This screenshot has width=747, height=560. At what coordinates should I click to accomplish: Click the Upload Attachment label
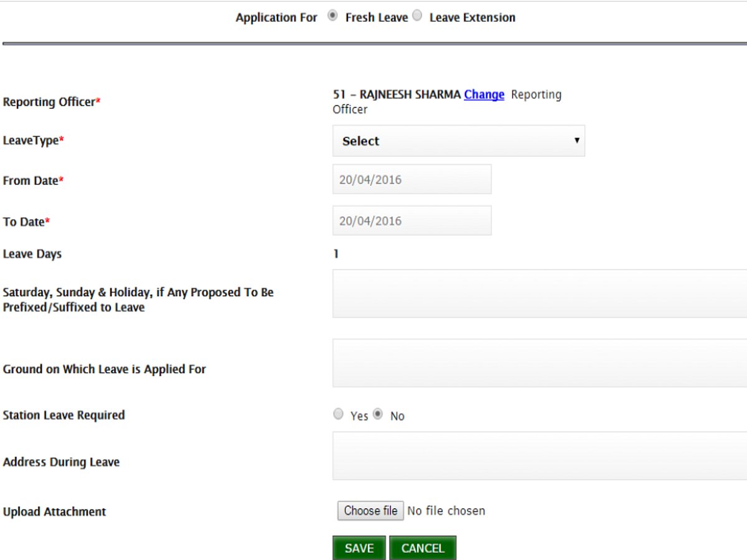(54, 511)
